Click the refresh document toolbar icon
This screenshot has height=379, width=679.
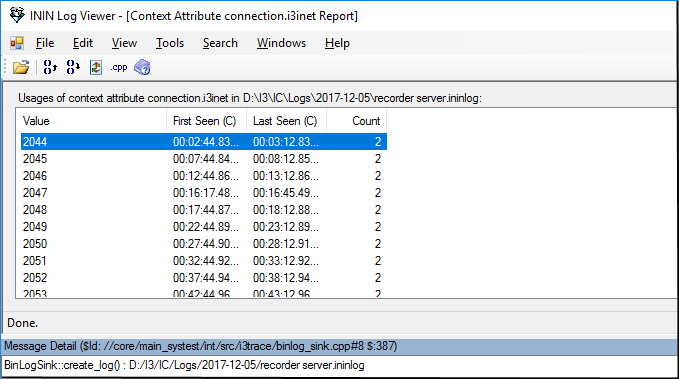(x=96, y=67)
